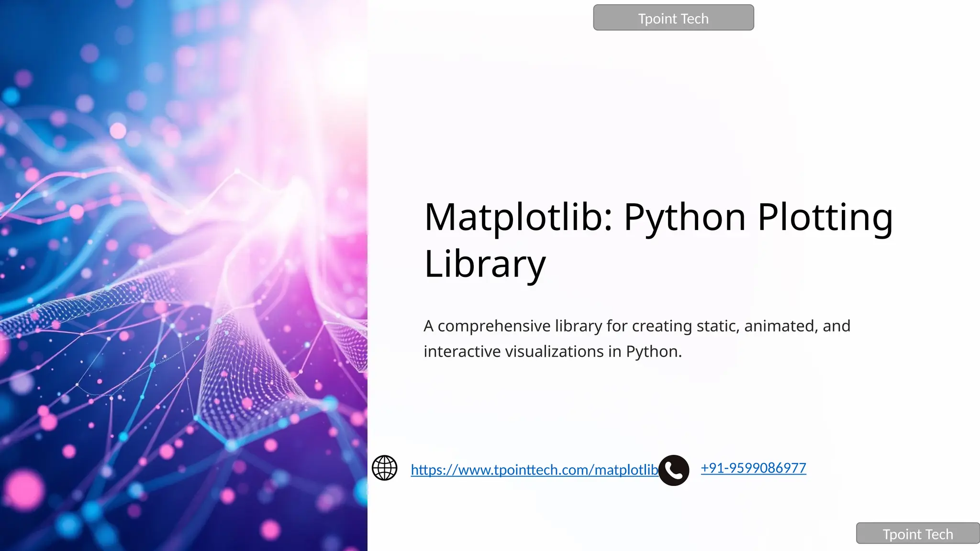980x551 pixels.
Task: Select the subtitle description paragraph
Action: point(636,339)
